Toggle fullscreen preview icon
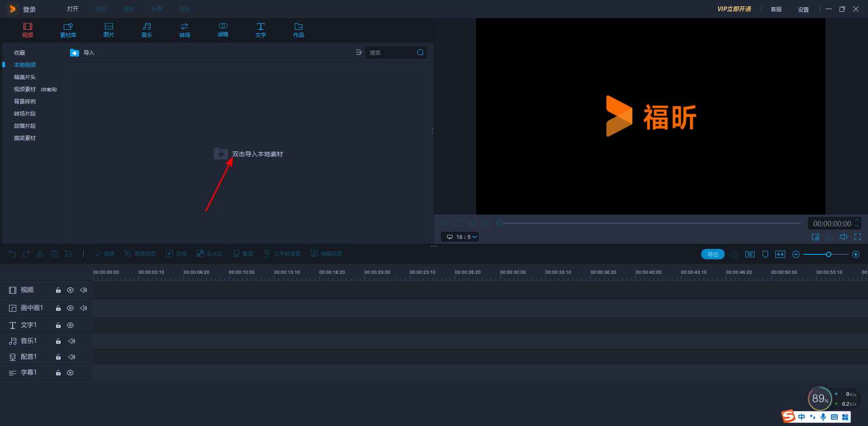The width and height of the screenshot is (868, 426). click(x=857, y=237)
